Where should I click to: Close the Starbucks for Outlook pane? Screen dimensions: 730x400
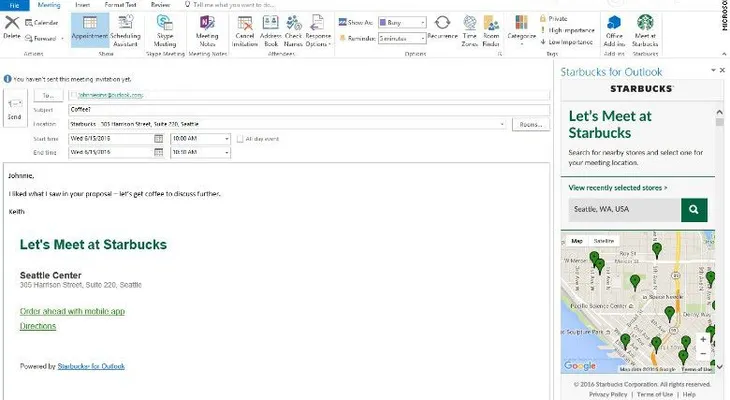click(722, 70)
